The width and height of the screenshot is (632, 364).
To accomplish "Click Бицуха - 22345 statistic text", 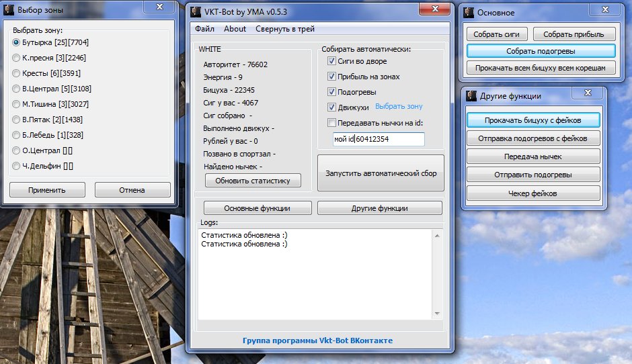I will coord(229,90).
